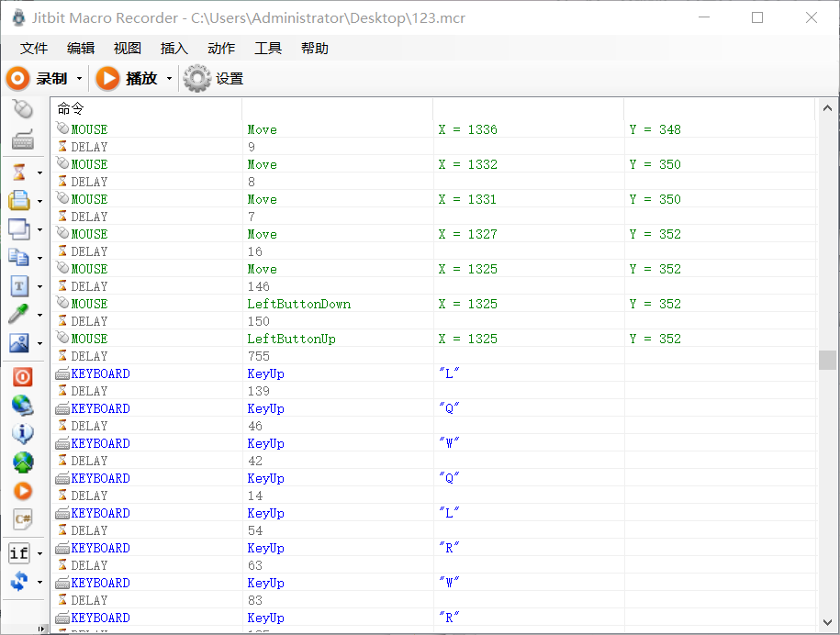
Task: Open settings via the gear icon
Action: pos(197,79)
